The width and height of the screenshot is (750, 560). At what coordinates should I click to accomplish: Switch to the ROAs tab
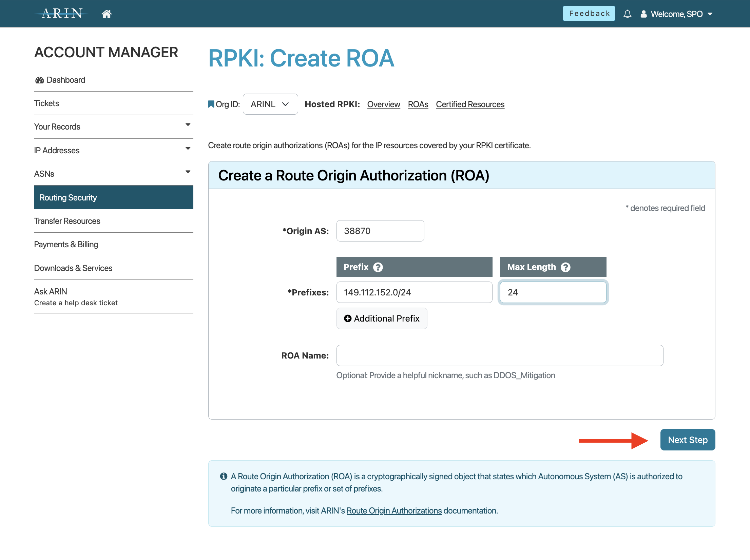point(419,104)
